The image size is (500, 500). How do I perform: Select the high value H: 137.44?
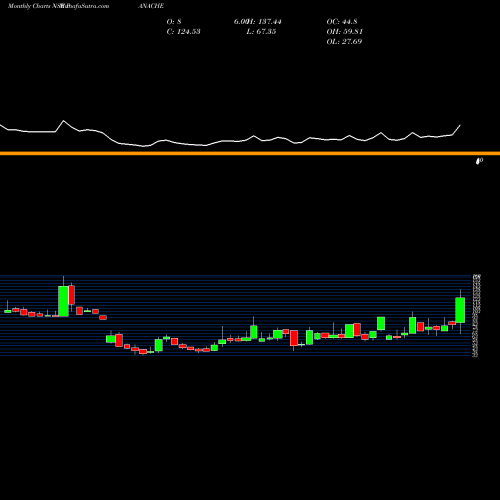[x=265, y=21]
